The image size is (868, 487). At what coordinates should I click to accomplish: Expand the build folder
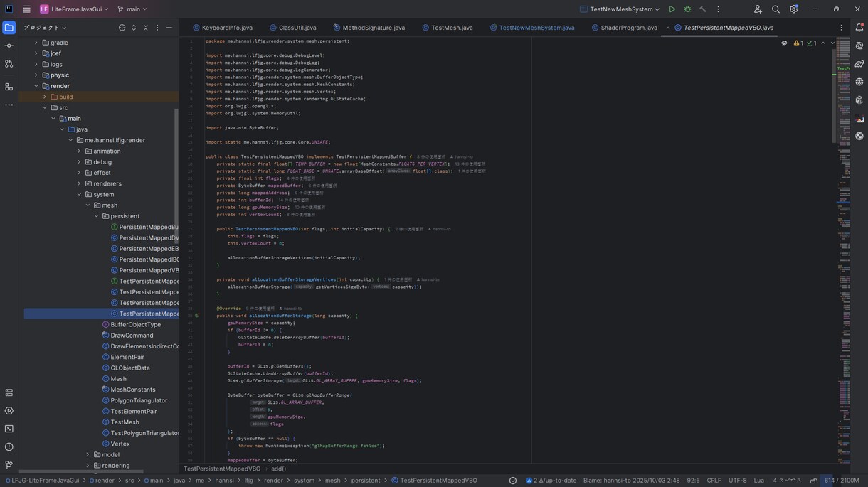45,97
